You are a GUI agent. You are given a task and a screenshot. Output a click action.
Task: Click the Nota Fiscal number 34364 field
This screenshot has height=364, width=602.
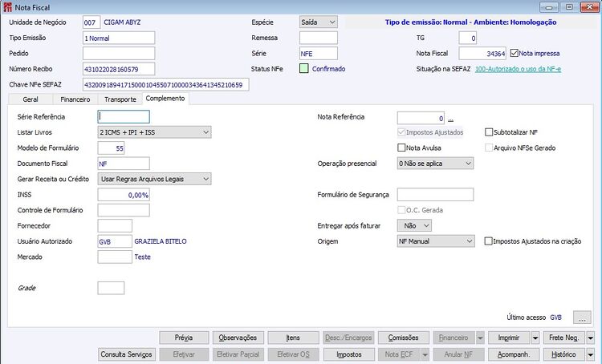(x=482, y=53)
